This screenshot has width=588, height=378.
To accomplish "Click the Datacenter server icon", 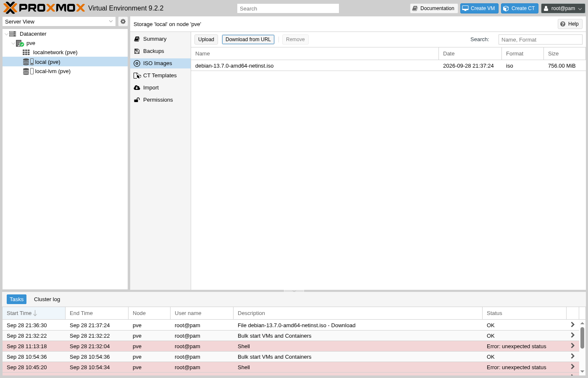I will point(13,34).
